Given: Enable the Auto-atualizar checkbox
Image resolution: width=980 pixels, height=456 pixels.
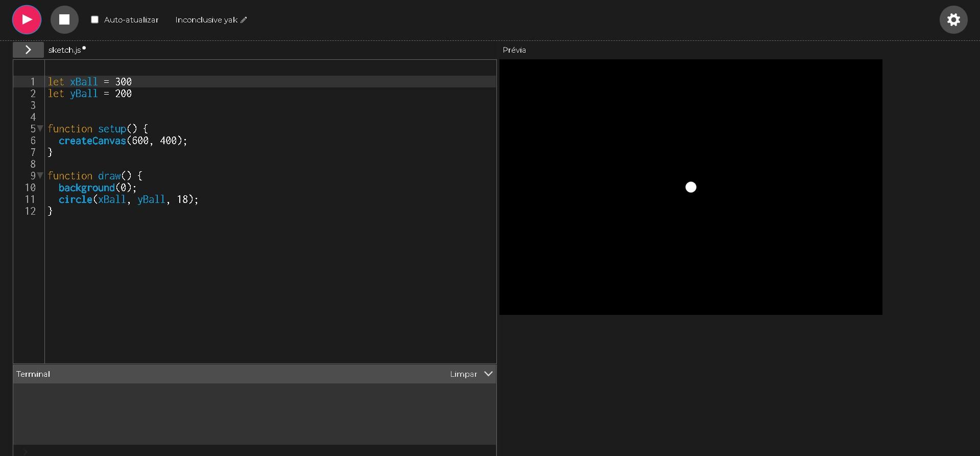Looking at the screenshot, I should click(x=94, y=19).
